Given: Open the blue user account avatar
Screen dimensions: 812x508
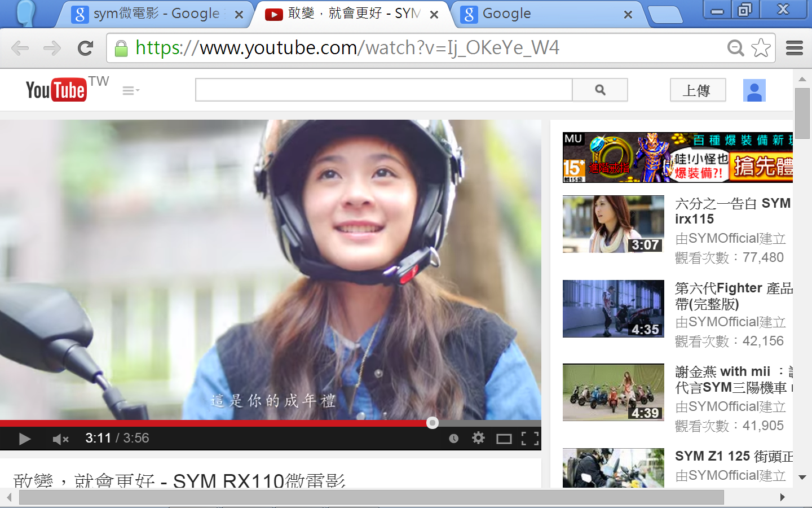Looking at the screenshot, I should point(754,90).
